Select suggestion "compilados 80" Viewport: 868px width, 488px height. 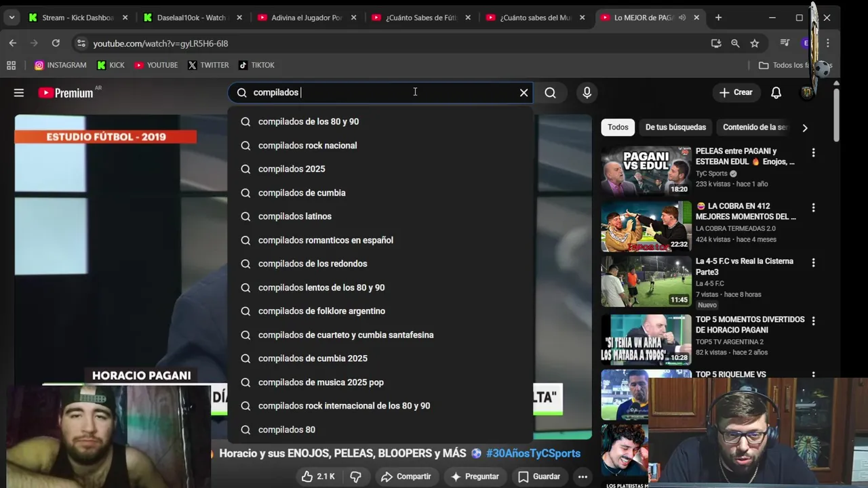click(x=380, y=430)
